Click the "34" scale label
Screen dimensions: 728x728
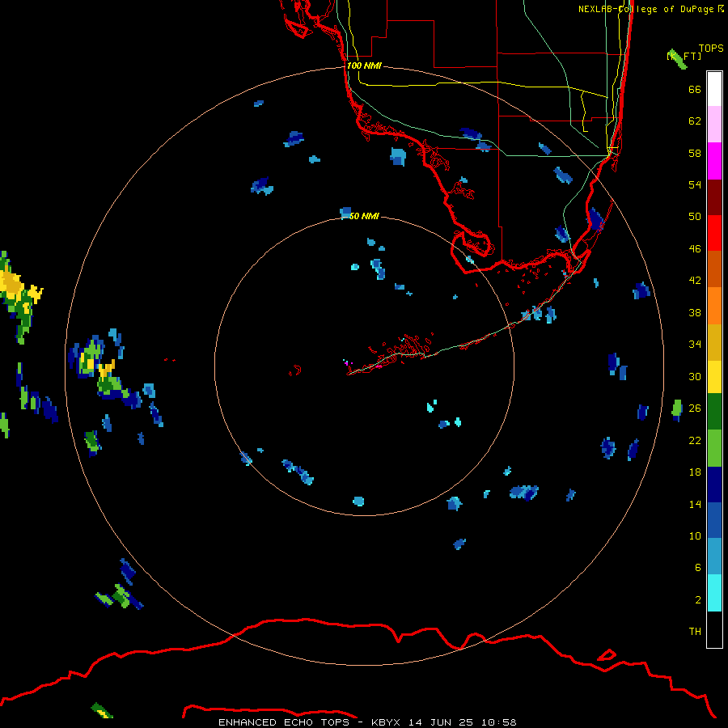coord(695,345)
